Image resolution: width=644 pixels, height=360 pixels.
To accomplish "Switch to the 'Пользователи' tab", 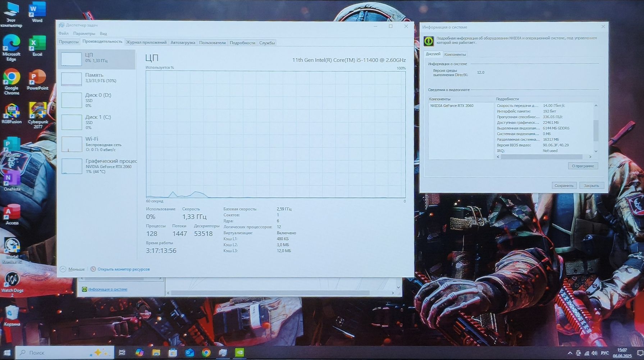I will click(x=213, y=42).
